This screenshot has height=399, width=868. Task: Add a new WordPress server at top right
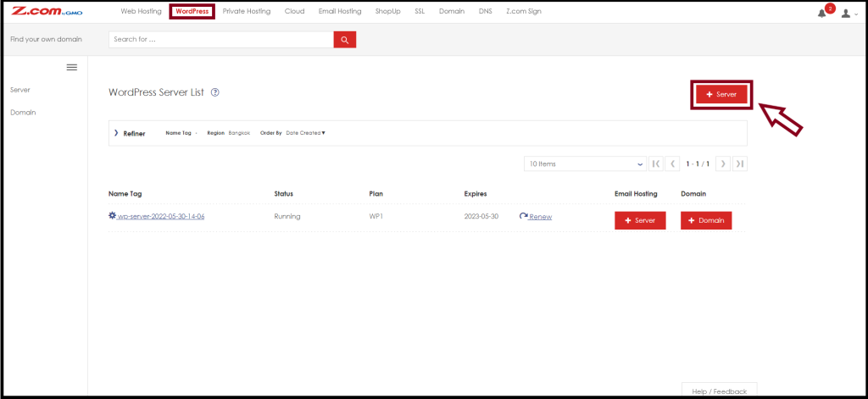722,95
